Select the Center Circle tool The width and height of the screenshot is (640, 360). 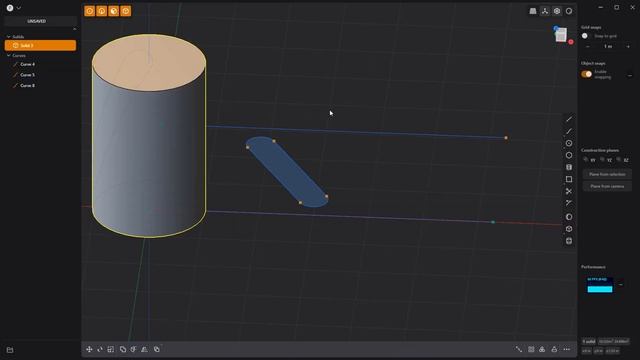569,143
